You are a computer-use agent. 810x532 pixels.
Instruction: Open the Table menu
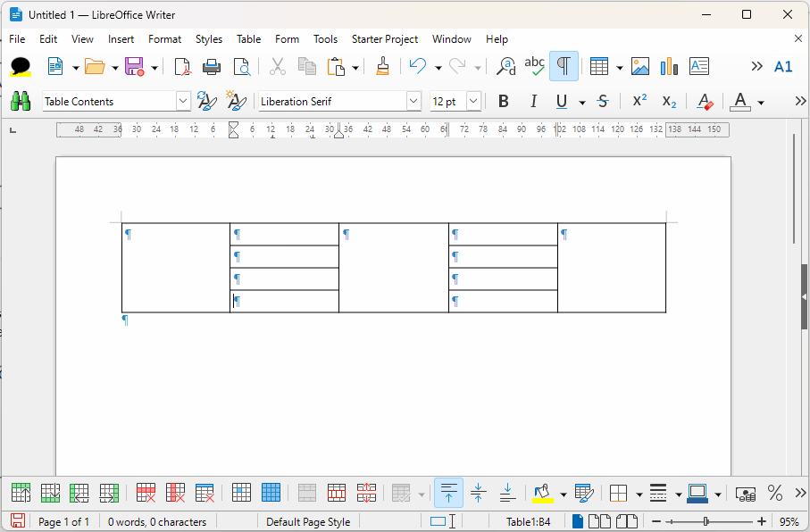(248, 39)
